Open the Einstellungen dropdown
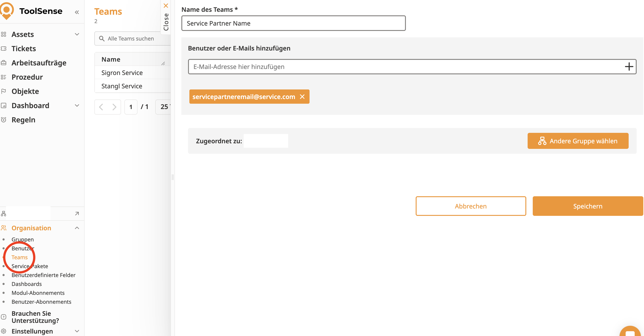Screen dimensions: 644x336 pos(77,331)
